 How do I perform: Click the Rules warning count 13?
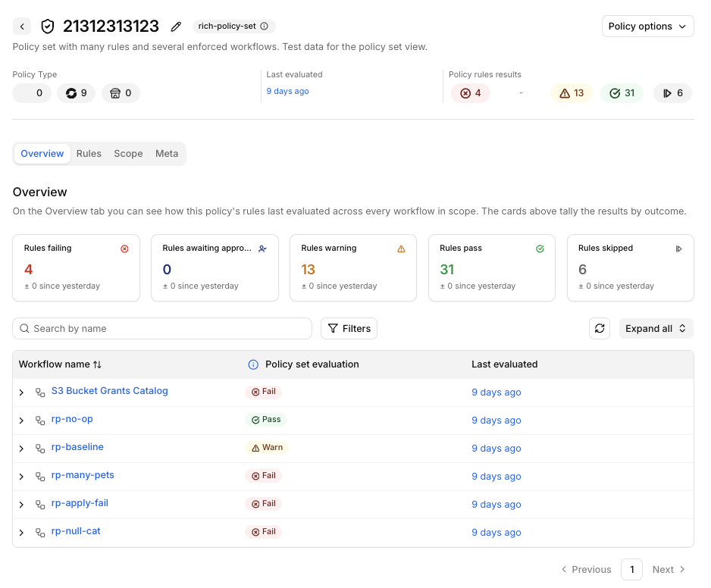point(308,270)
